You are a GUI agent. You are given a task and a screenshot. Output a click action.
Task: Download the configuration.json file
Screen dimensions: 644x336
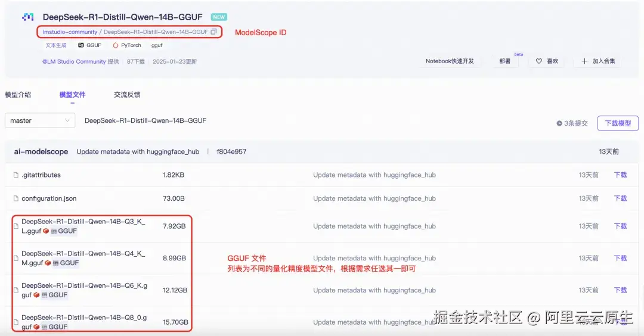620,198
